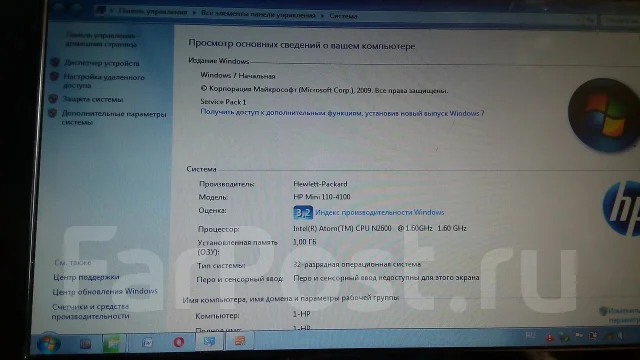Screen dimensions: 640x360
Task: Open the green icon pinned on the taskbar
Action: pos(111,343)
